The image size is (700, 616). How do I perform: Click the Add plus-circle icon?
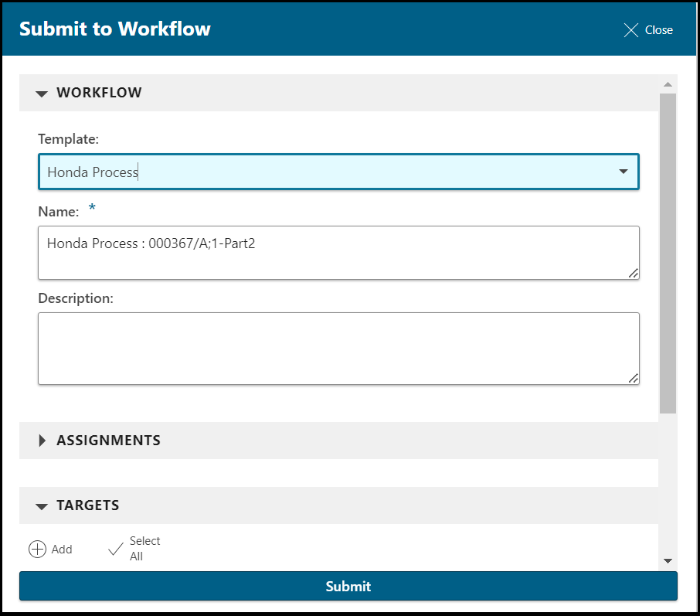tap(37, 550)
